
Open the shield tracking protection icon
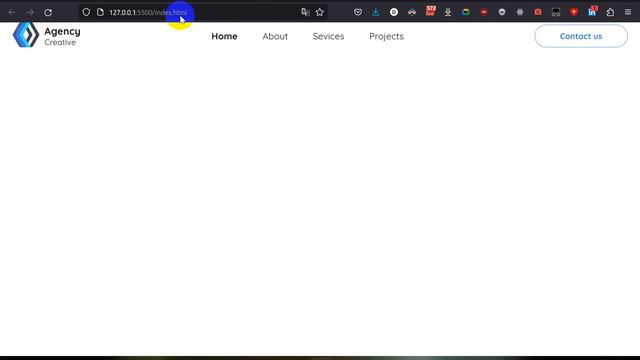click(86, 12)
